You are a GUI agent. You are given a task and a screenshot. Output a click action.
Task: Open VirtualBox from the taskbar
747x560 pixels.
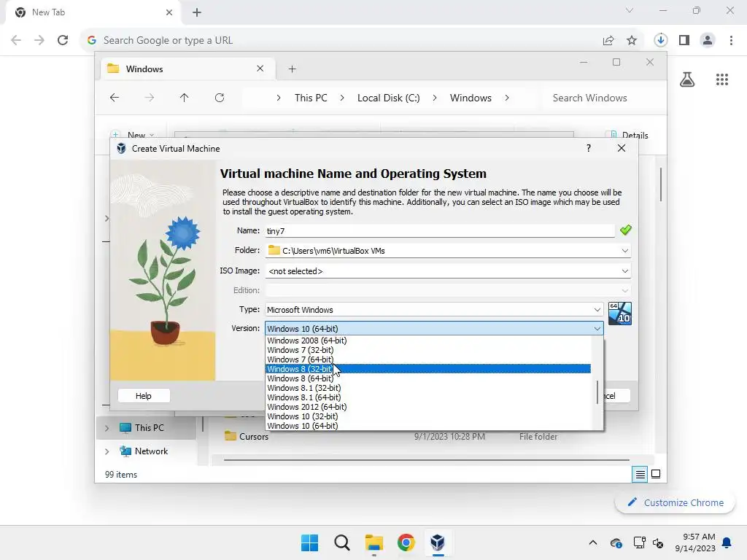(x=438, y=542)
